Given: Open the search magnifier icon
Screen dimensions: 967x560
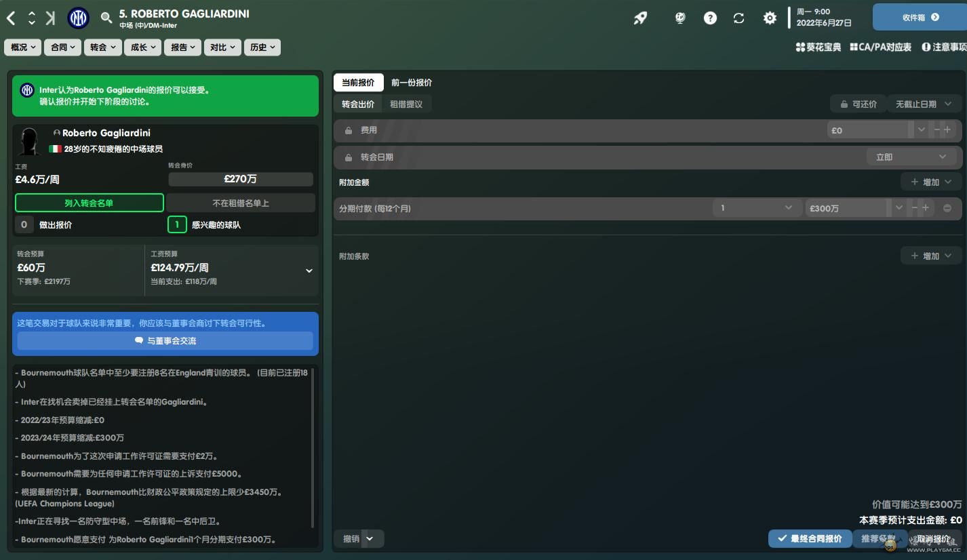Looking at the screenshot, I should 106,18.
